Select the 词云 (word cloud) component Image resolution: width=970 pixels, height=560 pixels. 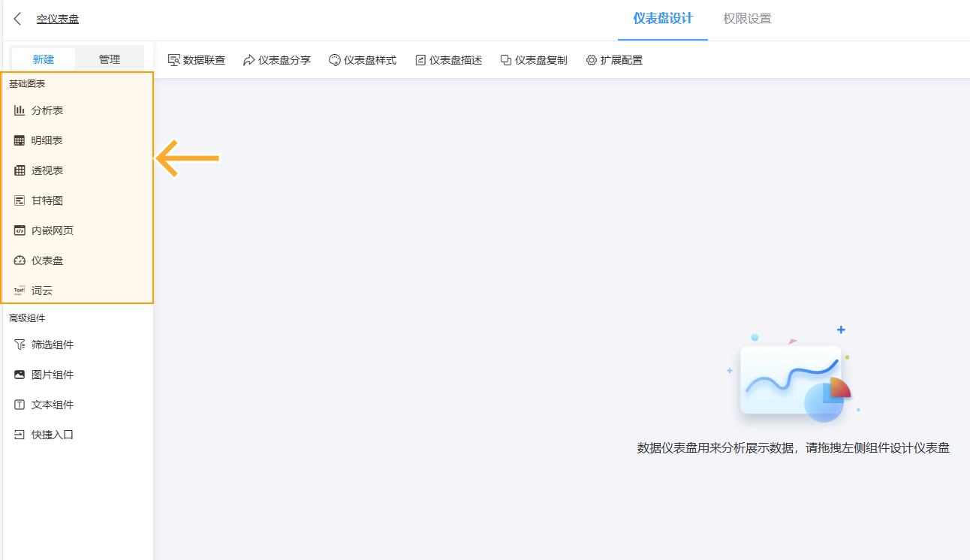38,290
